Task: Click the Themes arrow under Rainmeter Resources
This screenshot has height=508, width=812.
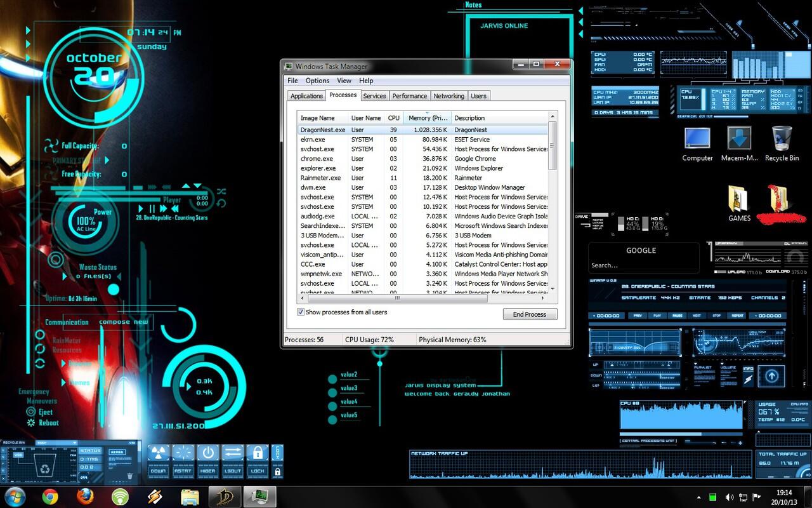Action: [x=64, y=383]
